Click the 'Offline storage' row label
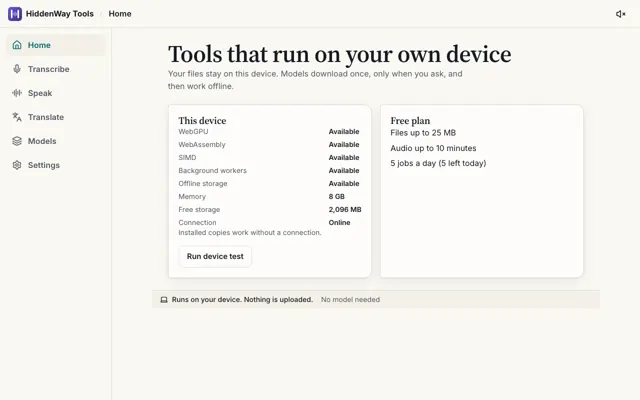The width and height of the screenshot is (640, 400). 202,184
